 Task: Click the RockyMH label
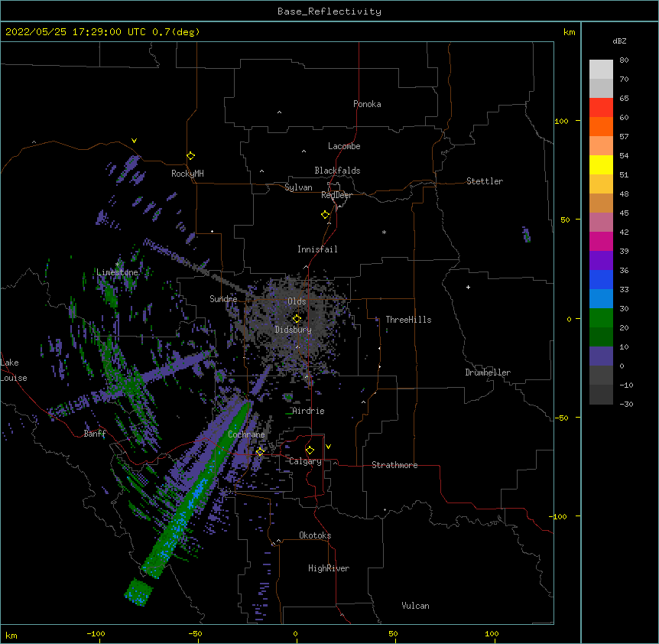(187, 174)
